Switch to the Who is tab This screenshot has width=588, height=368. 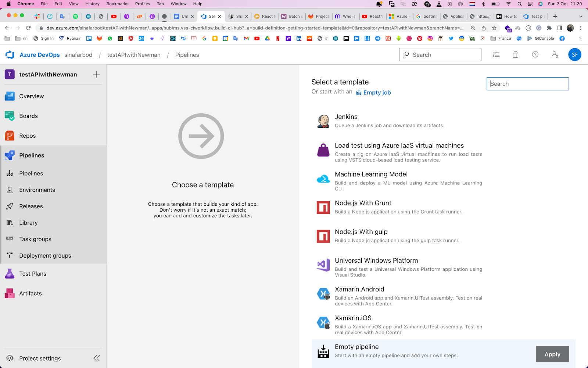pyautogui.click(x=345, y=16)
